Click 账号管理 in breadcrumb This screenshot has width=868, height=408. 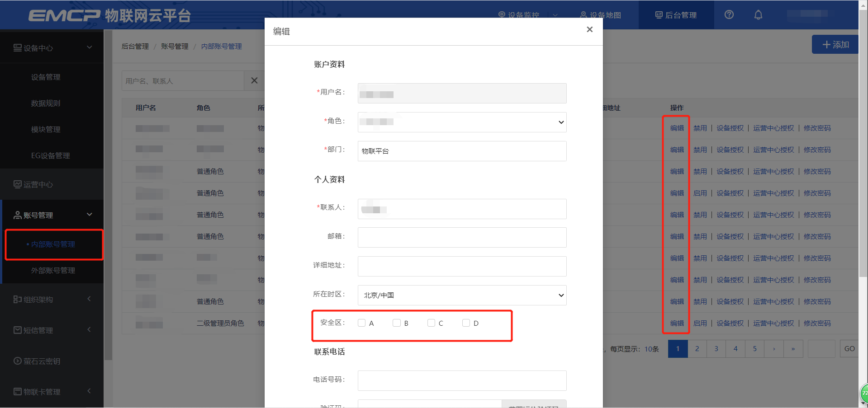pos(175,46)
